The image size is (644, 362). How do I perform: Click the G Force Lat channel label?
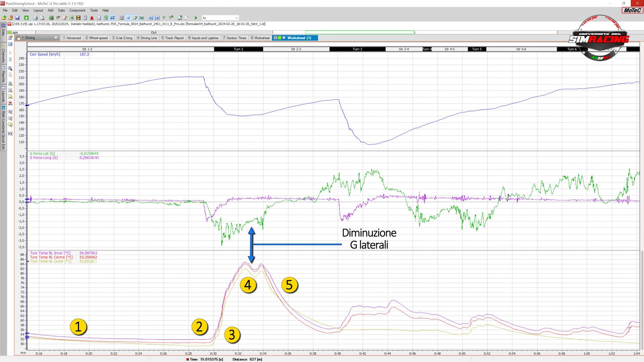(42, 154)
